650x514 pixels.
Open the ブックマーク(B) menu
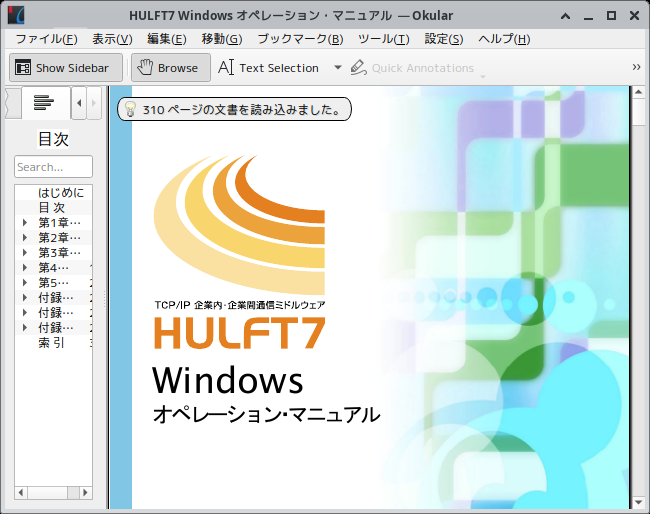[300, 39]
